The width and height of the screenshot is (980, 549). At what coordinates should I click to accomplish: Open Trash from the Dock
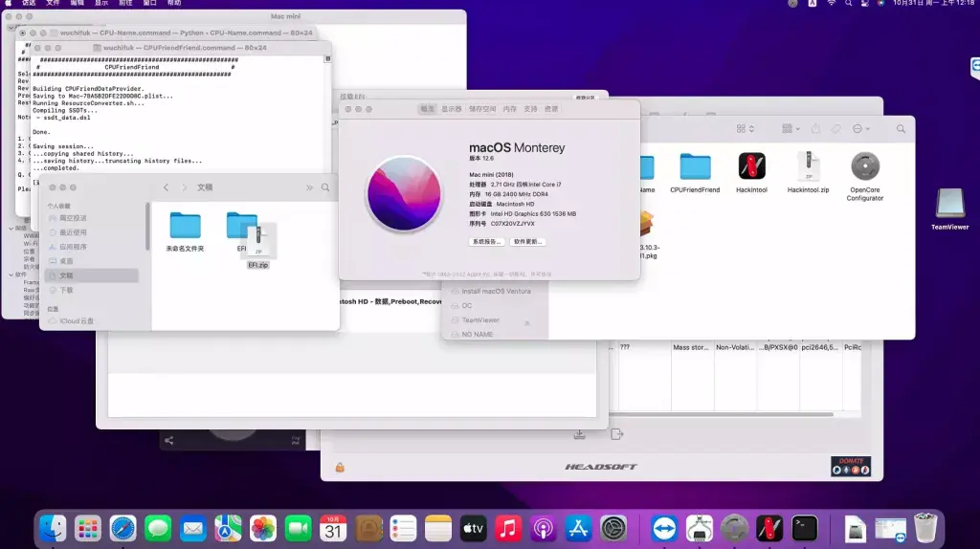click(925, 529)
